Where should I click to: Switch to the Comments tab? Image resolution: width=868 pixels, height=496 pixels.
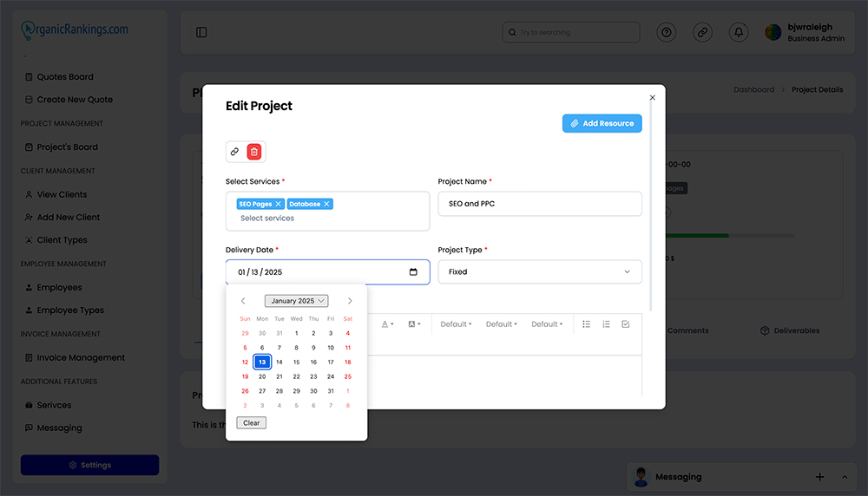pos(687,330)
